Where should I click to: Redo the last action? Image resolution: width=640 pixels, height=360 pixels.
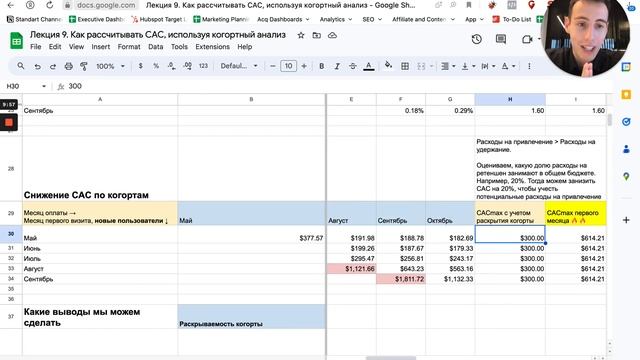53,66
